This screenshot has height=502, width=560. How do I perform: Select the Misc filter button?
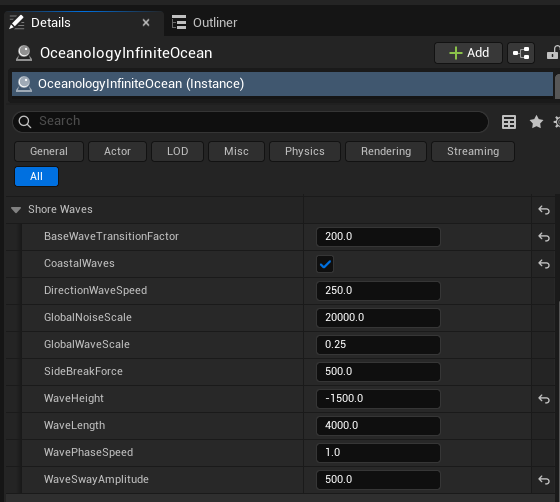236,151
